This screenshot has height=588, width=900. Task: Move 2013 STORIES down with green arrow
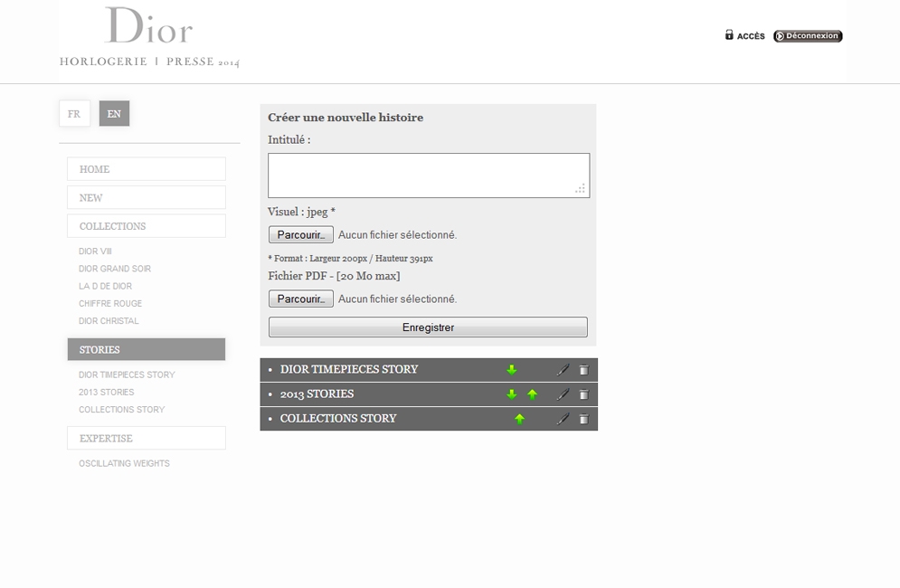pyautogui.click(x=511, y=394)
